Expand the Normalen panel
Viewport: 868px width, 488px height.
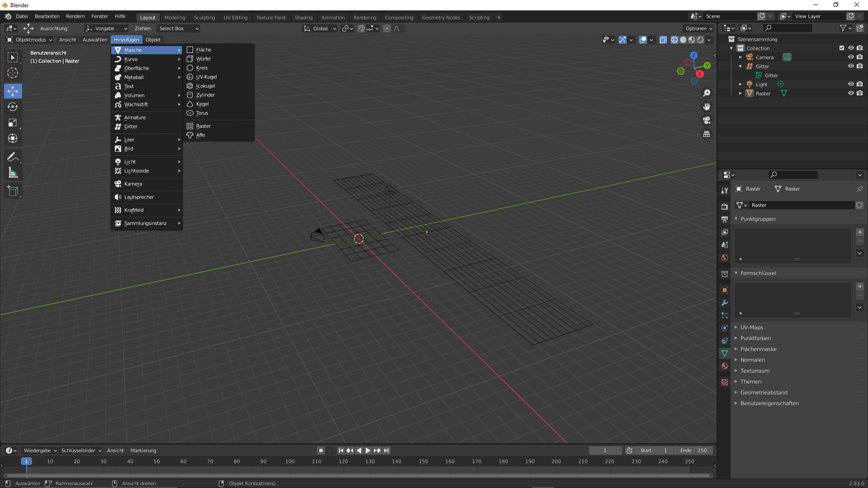point(752,360)
